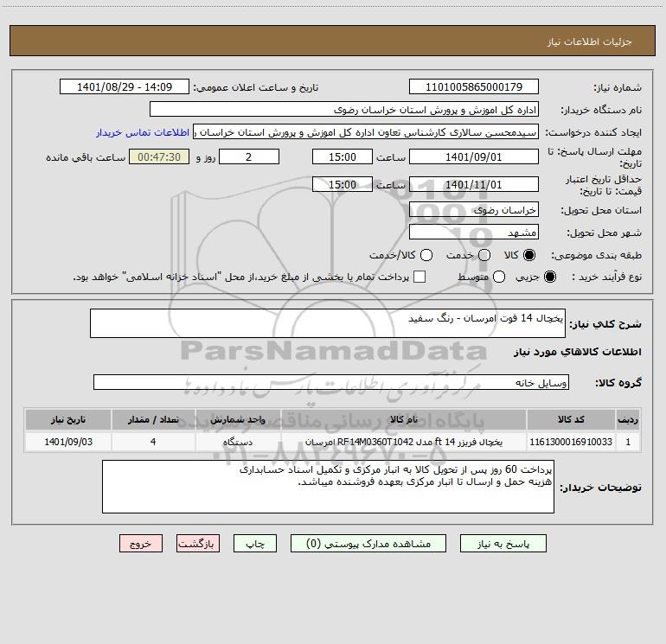The width and height of the screenshot is (666, 644).
Task: Click the goods group field وسایل خانه
Action: pos(331,382)
